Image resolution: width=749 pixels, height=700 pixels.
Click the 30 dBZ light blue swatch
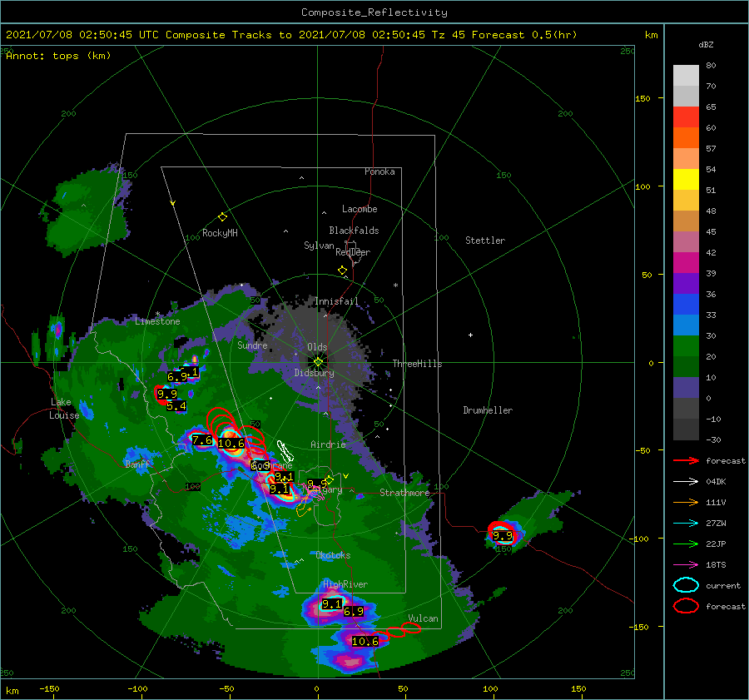[686, 325]
